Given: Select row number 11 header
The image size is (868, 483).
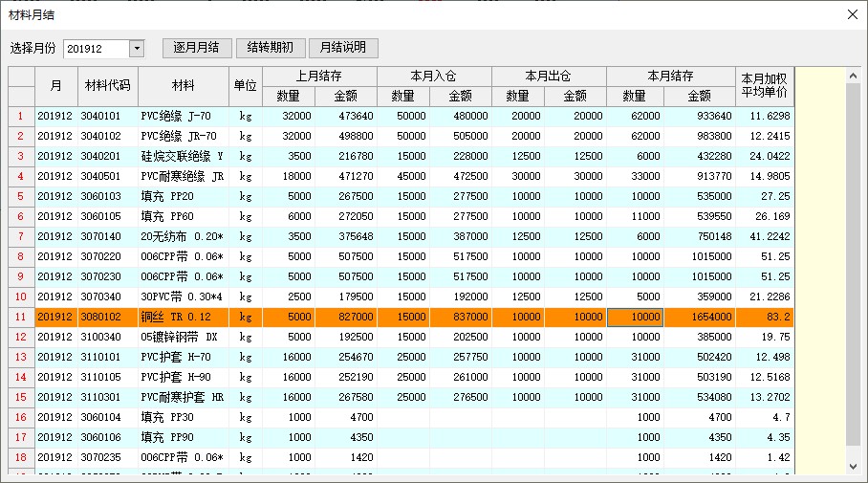Looking at the screenshot, I should [x=21, y=317].
